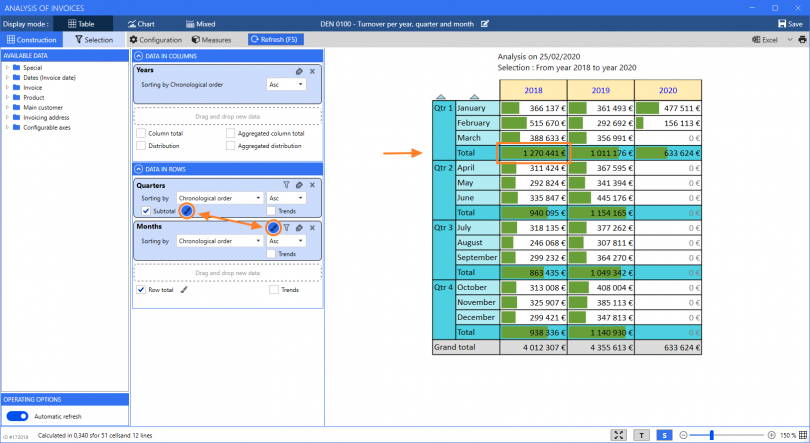This screenshot has width=810, height=443.
Task: Click the sort triangle above Qtr column
Action: 441,97
